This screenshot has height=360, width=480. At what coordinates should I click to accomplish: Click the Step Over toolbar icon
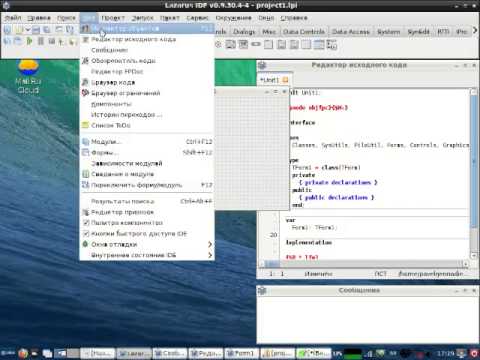(72, 41)
